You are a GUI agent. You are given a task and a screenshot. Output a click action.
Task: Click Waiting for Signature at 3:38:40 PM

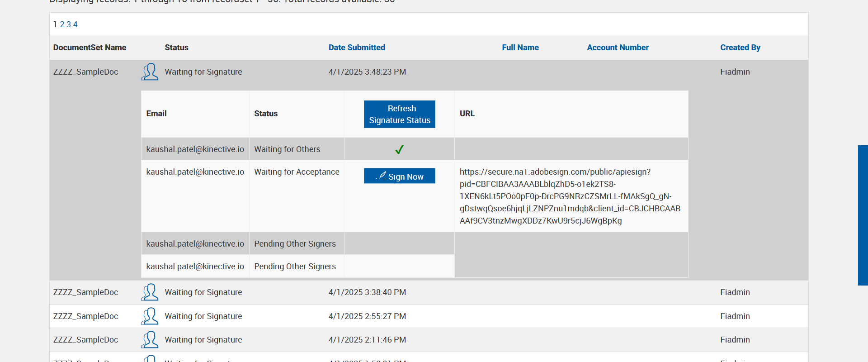click(x=203, y=292)
